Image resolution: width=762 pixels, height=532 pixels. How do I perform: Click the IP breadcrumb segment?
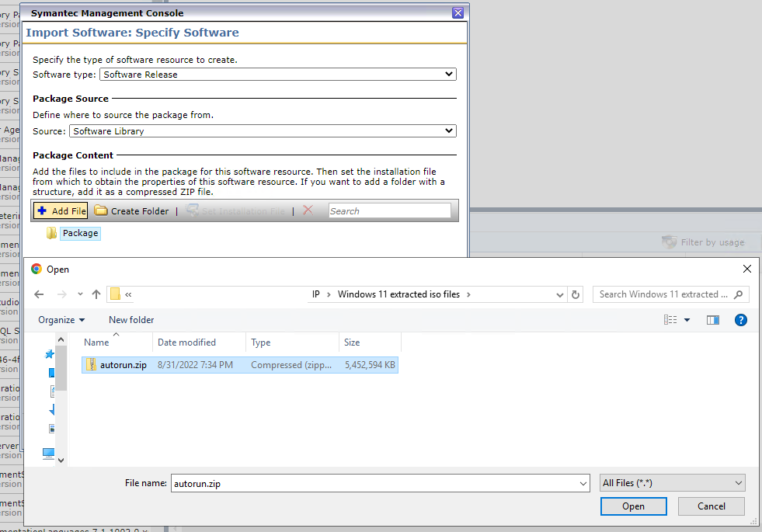click(x=316, y=294)
